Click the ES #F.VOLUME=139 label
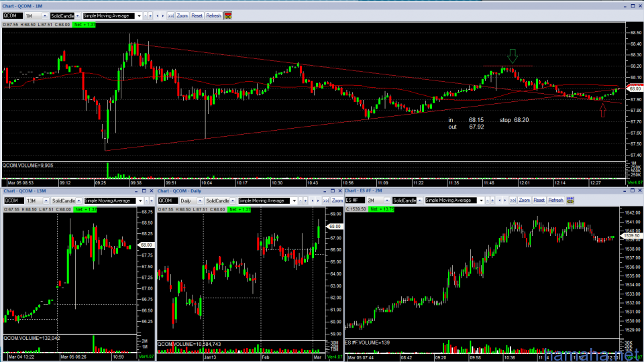Image resolution: width=644 pixels, height=362 pixels. [x=367, y=343]
